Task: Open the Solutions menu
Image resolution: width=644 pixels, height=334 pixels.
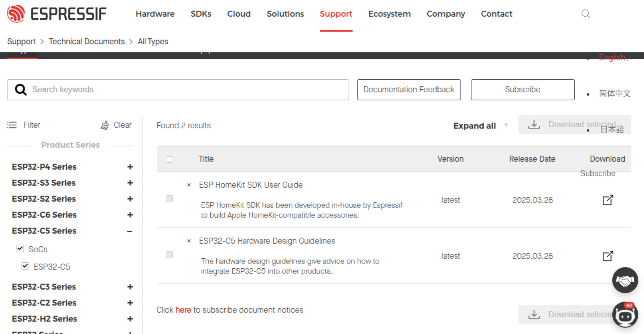Action: [x=285, y=14]
